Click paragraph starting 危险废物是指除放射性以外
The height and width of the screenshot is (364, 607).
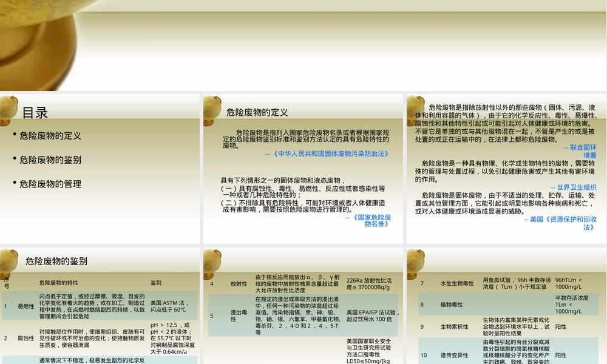[505, 123]
